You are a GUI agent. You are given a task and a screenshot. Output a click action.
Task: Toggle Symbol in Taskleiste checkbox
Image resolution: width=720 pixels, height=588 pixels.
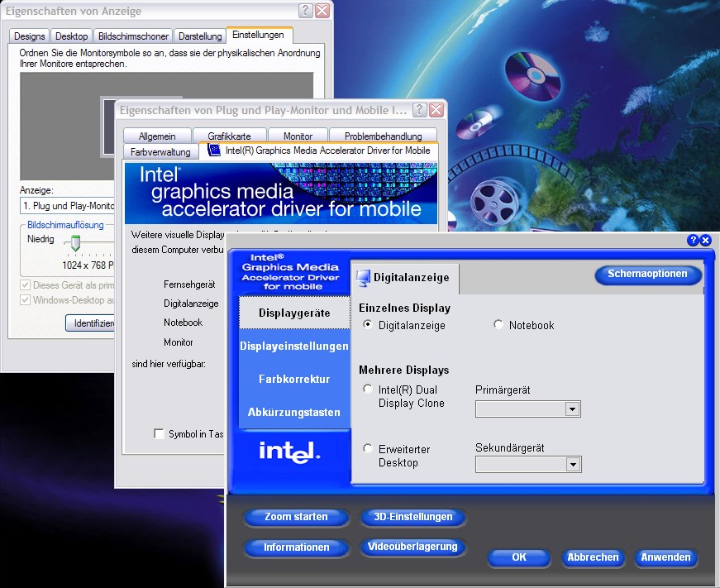159,433
